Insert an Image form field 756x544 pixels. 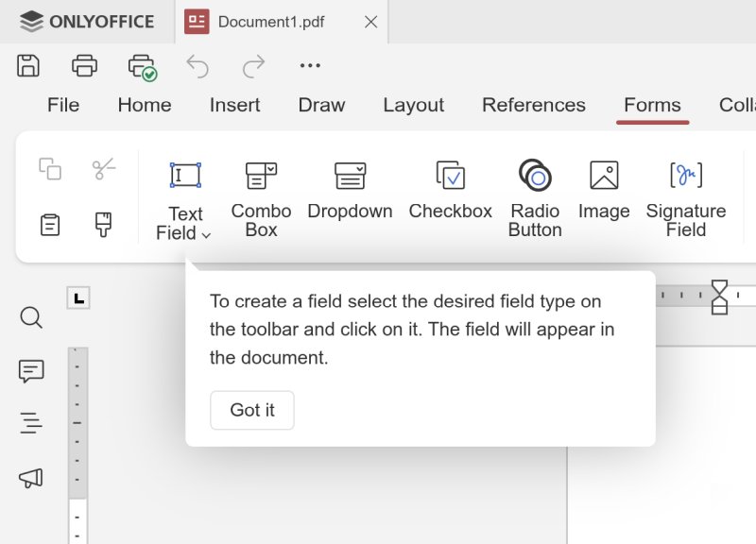coord(604,189)
